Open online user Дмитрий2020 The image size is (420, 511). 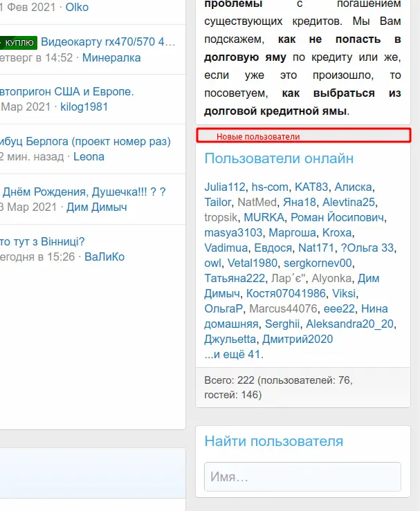(x=298, y=340)
